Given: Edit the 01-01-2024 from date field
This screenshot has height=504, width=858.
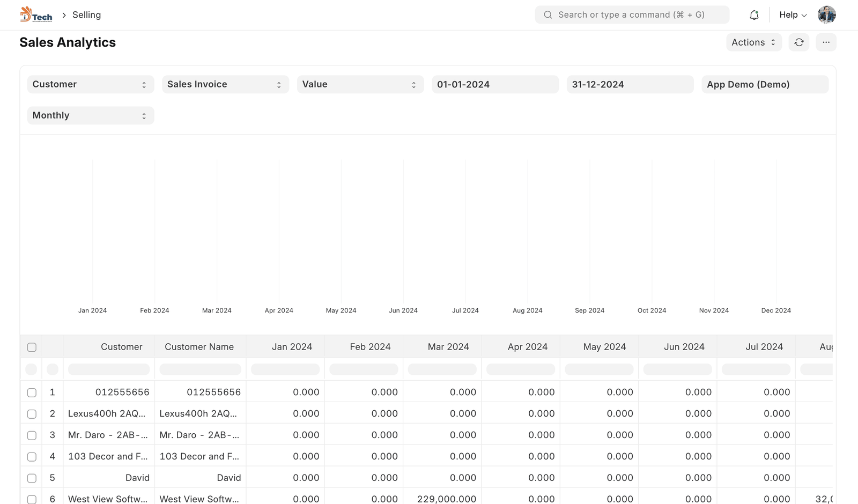Looking at the screenshot, I should coord(495,85).
